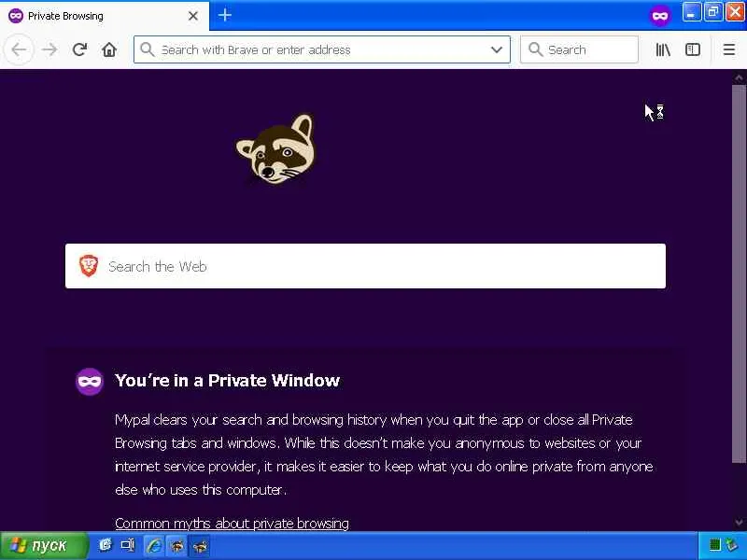Expand the address bar history dropdown
Viewport: 747px width, 560px height.
click(497, 49)
